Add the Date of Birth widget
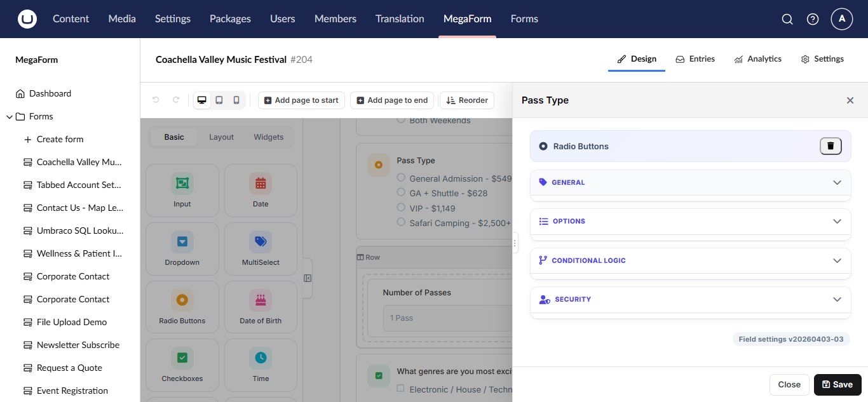This screenshot has height=402, width=868. (261, 307)
